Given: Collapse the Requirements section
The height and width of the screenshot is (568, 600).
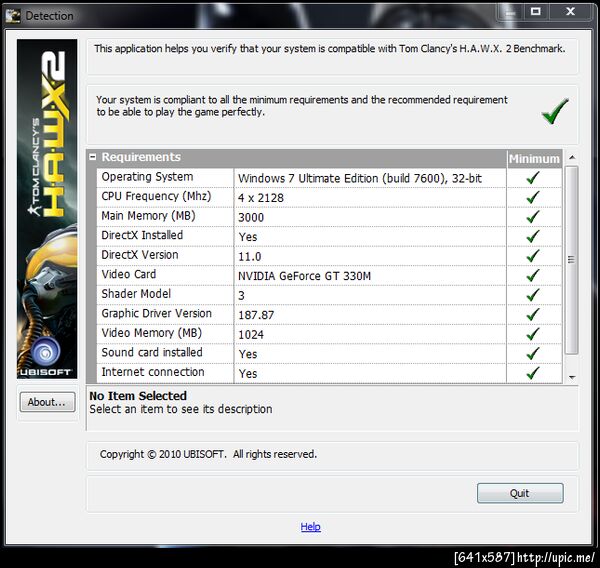Looking at the screenshot, I should point(92,157).
